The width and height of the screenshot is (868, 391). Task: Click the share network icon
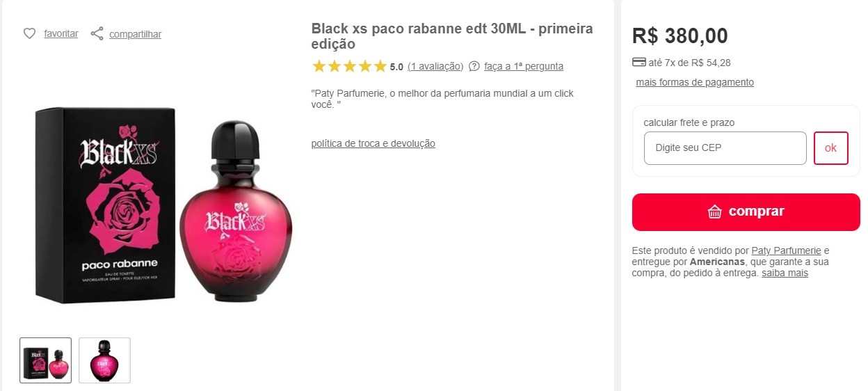[97, 33]
